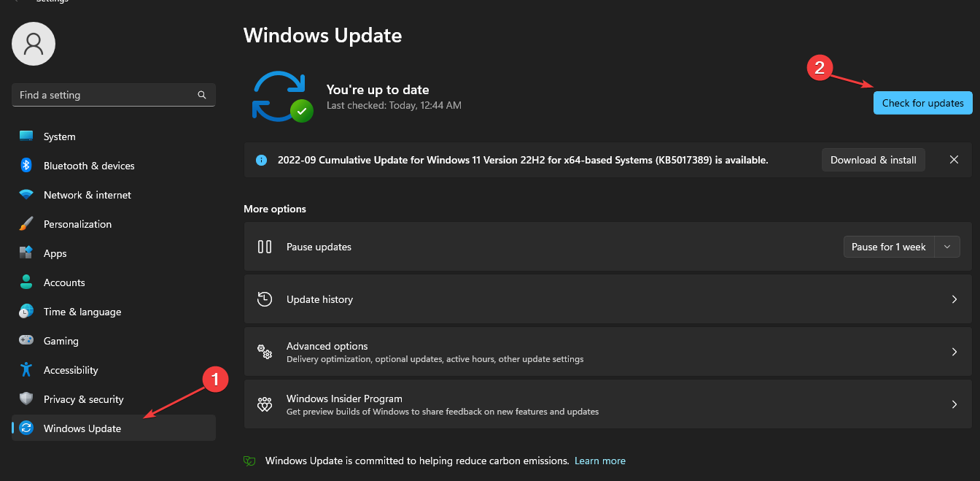Click the search magnifier icon
The height and width of the screenshot is (481, 980).
202,95
